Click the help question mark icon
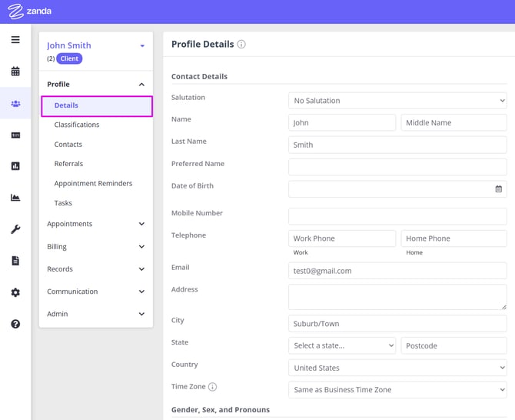515x420 pixels. point(15,324)
